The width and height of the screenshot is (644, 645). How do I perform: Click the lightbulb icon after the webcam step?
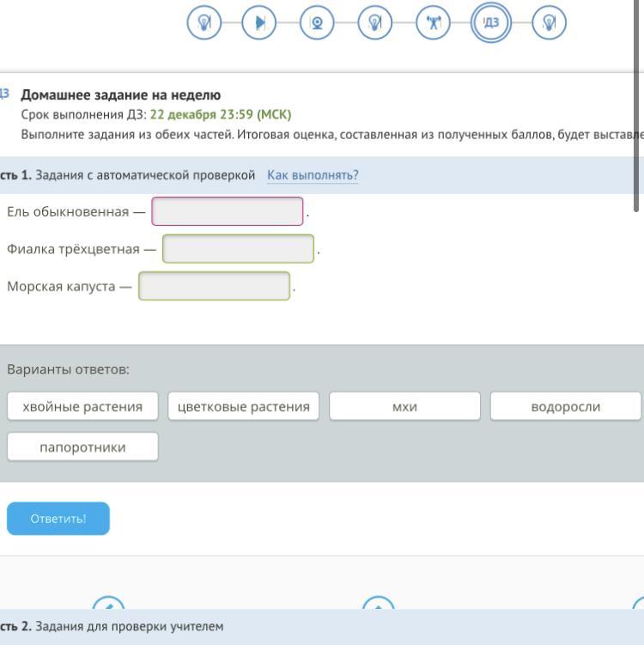click(x=374, y=23)
